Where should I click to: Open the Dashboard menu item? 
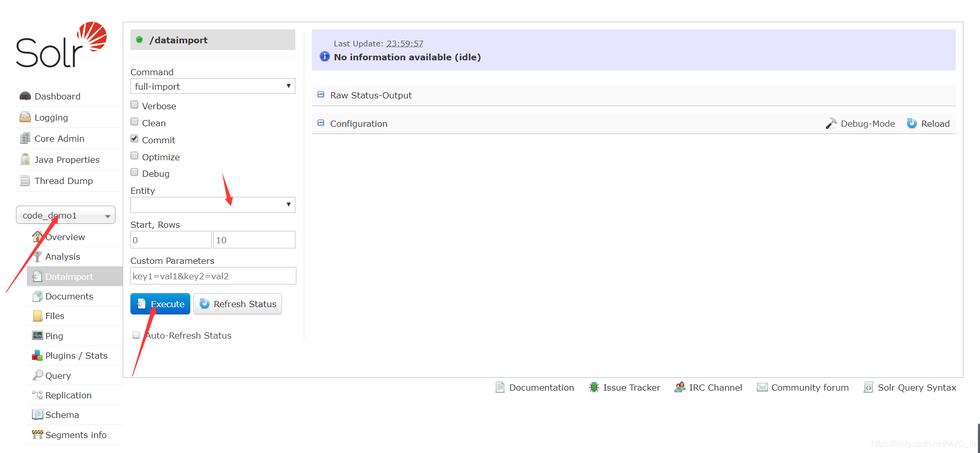[69, 96]
